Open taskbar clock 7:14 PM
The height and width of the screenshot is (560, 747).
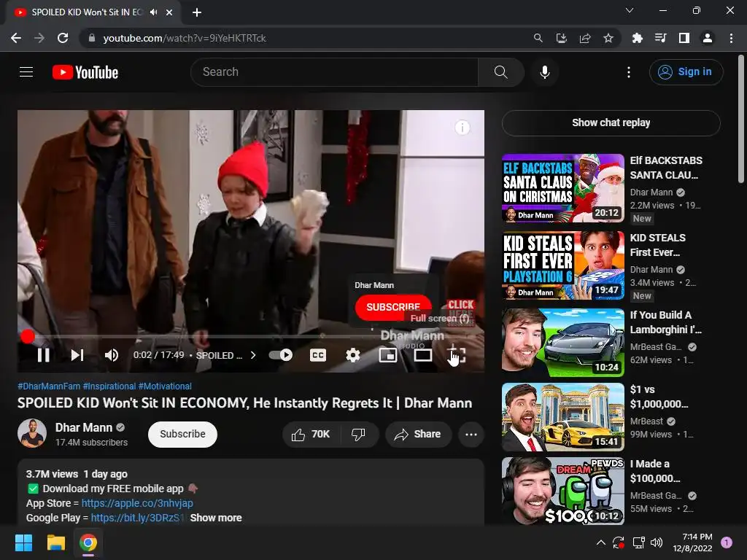(x=693, y=542)
